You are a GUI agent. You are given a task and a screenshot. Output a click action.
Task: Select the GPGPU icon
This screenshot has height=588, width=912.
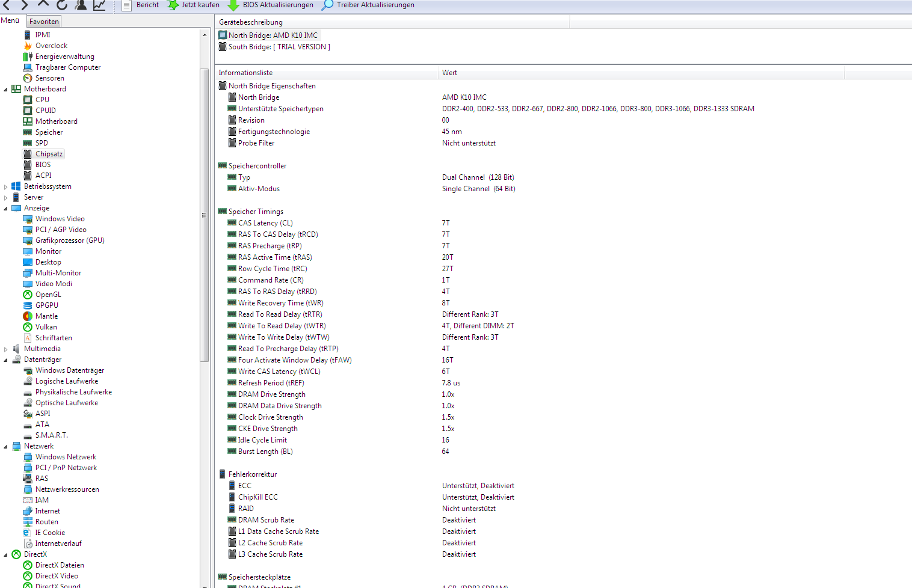[x=28, y=305]
